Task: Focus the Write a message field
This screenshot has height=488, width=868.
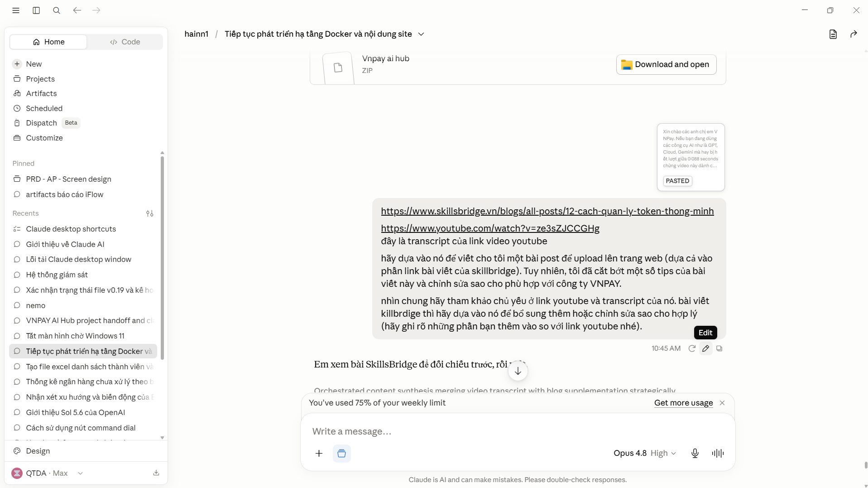Action: pos(518,431)
